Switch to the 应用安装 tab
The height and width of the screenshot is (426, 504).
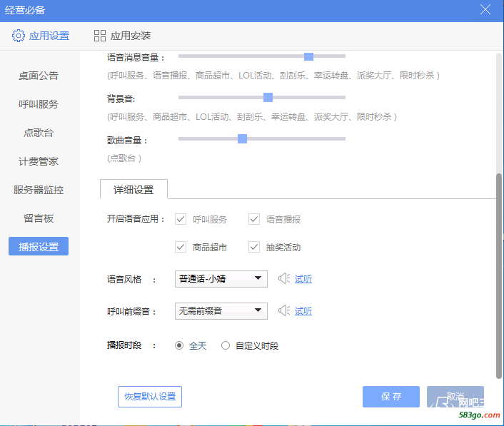pyautogui.click(x=122, y=36)
